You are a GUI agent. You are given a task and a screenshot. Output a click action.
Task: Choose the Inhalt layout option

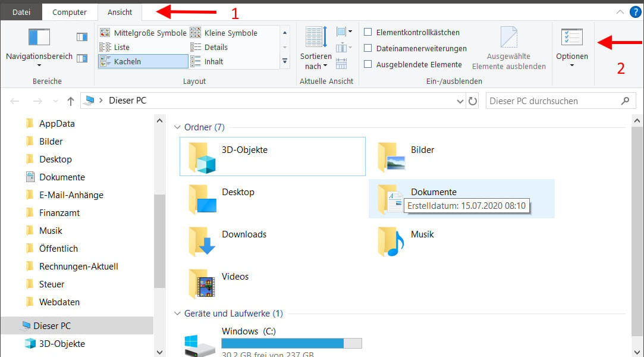(206, 62)
